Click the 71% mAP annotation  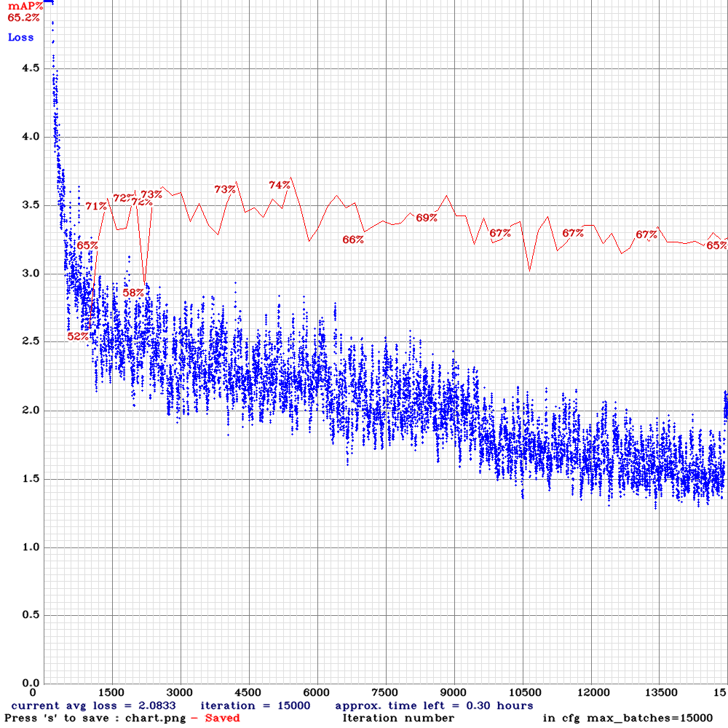pos(95,207)
